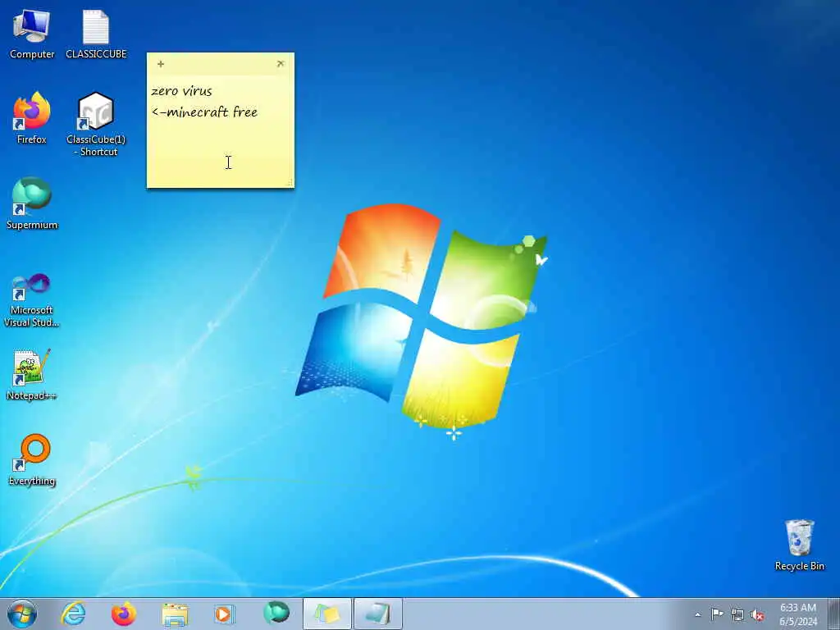Image resolution: width=840 pixels, height=630 pixels.
Task: Click the '<-minecraft free' note text
Action: (204, 112)
